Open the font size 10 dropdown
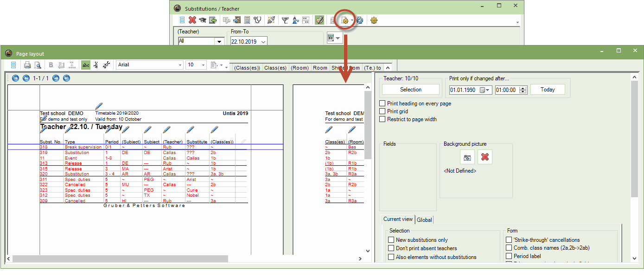 click(203, 65)
